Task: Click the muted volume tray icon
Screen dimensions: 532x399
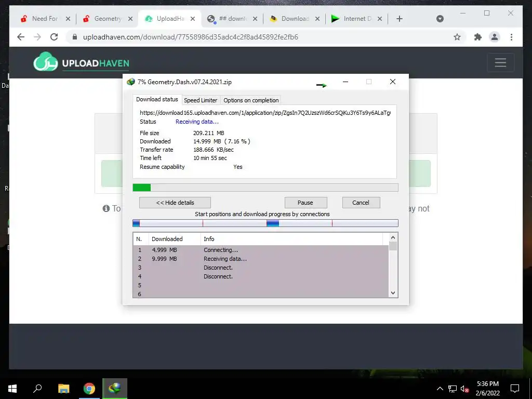Action: tap(465, 389)
